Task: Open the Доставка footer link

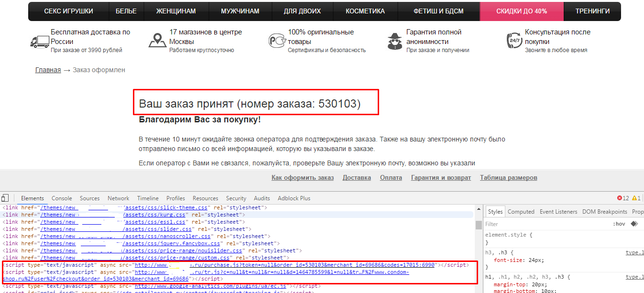Action: tap(357, 178)
